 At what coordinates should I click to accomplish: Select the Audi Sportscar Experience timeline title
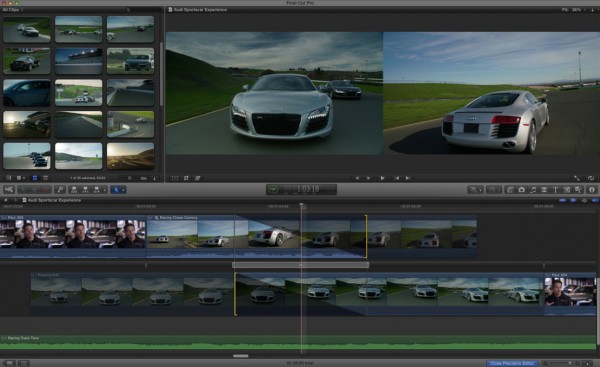[54, 200]
